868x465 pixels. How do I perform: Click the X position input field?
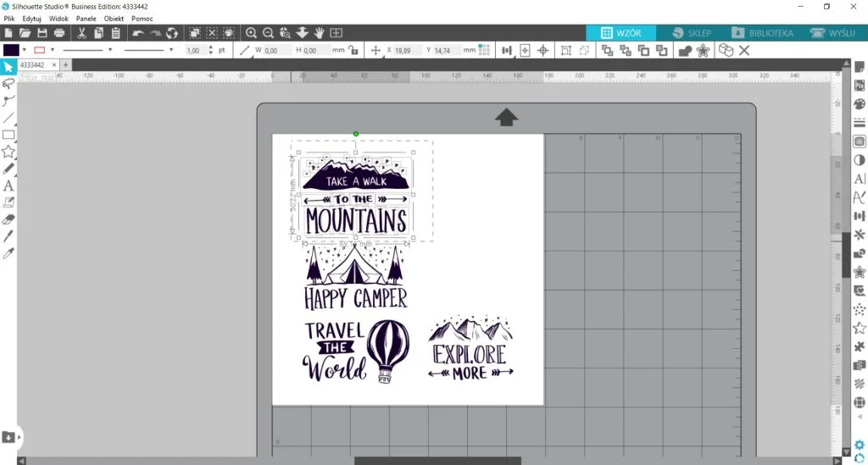click(408, 50)
